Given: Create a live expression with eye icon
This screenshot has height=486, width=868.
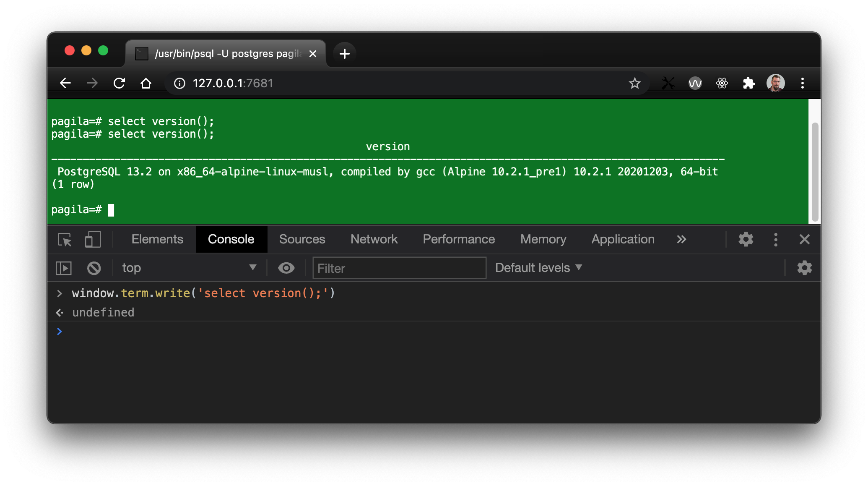Looking at the screenshot, I should 286,268.
